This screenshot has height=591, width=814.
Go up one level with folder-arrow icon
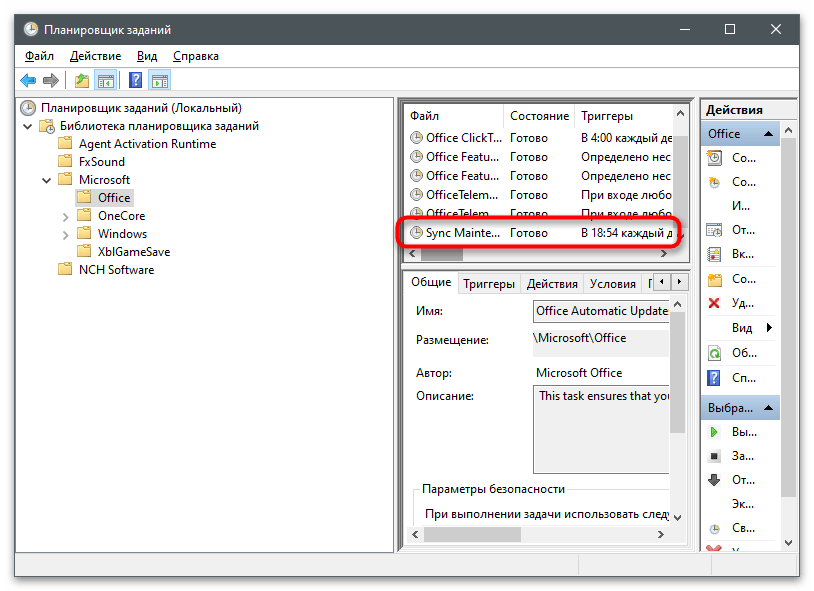tap(82, 80)
